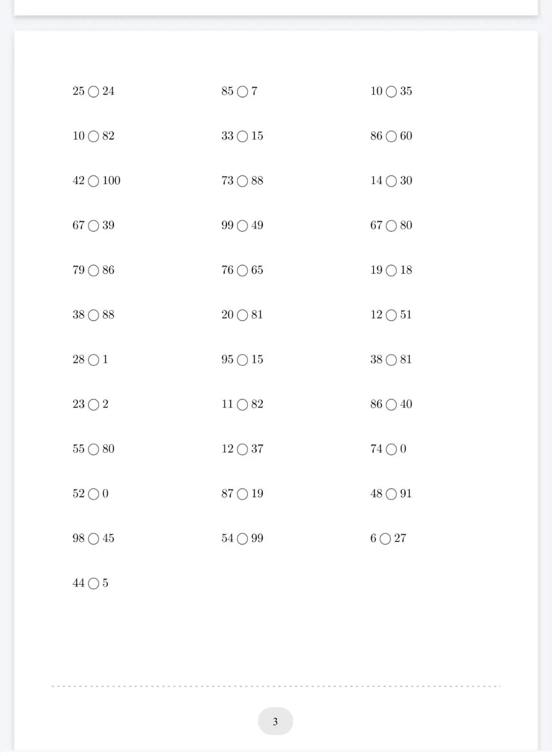This screenshot has width=552, height=756.
Task: Click the circle between 86 and 40
Action: click(392, 405)
